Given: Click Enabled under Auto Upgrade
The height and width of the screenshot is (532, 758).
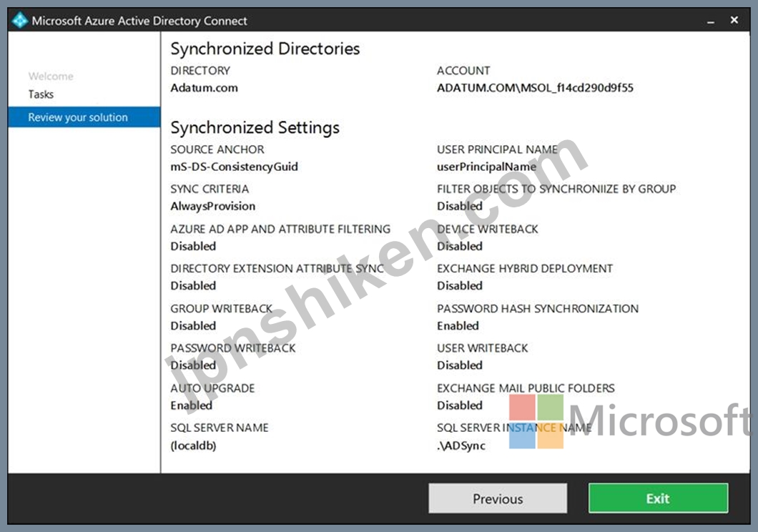Looking at the screenshot, I should pos(191,406).
